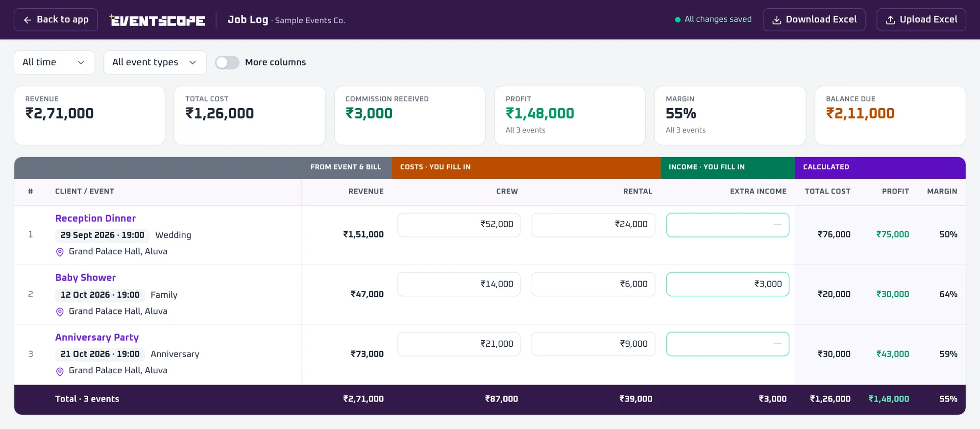The image size is (980, 429).
Task: Click the Rental column header
Action: 637,191
